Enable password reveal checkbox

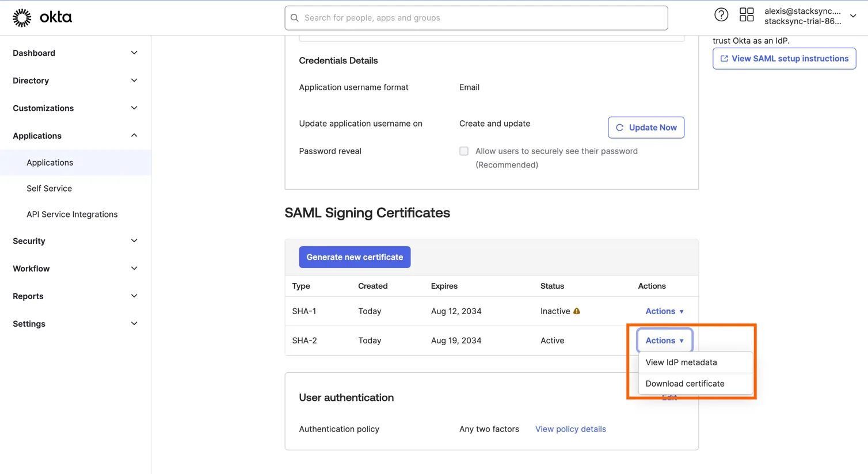pos(464,151)
